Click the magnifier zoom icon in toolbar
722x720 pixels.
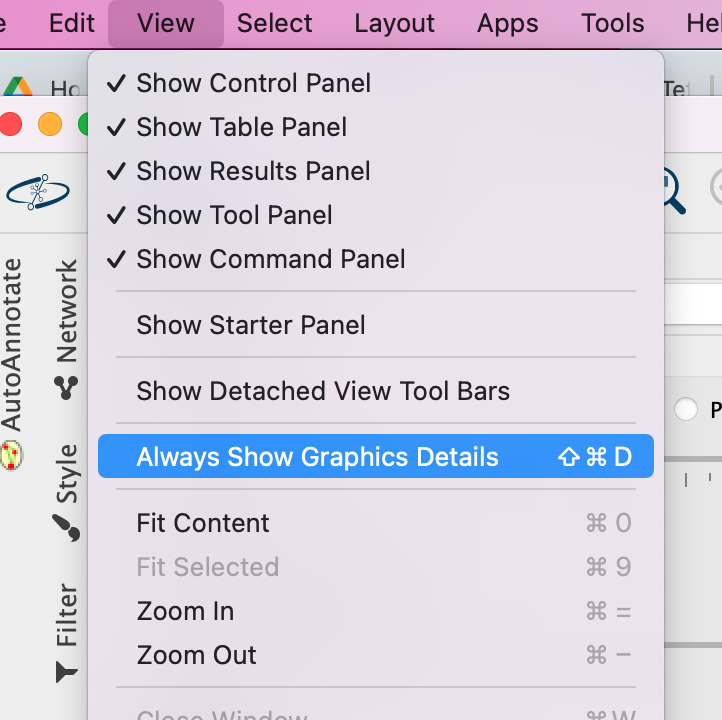coord(672,190)
